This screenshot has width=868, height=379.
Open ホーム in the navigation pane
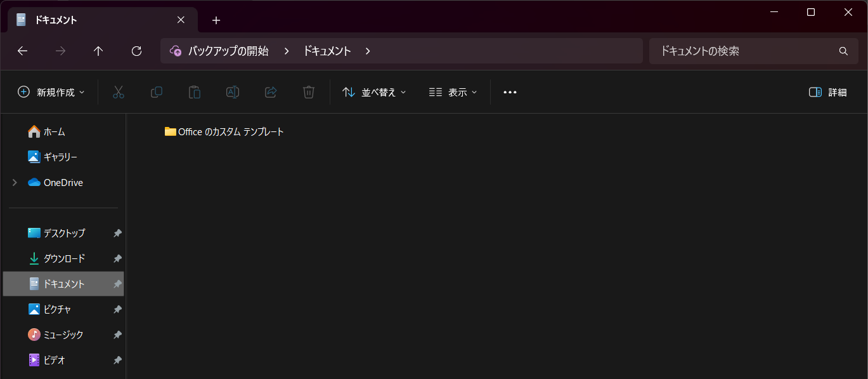(x=63, y=131)
